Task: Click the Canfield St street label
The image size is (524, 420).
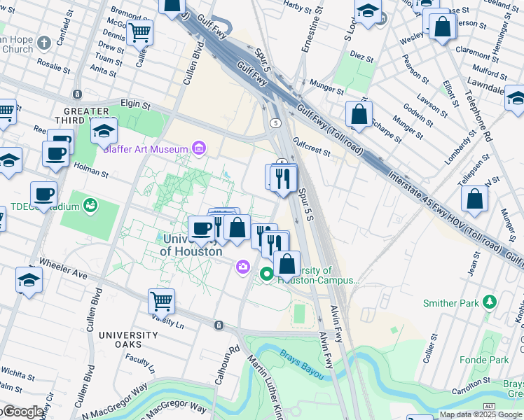Action: [65, 27]
